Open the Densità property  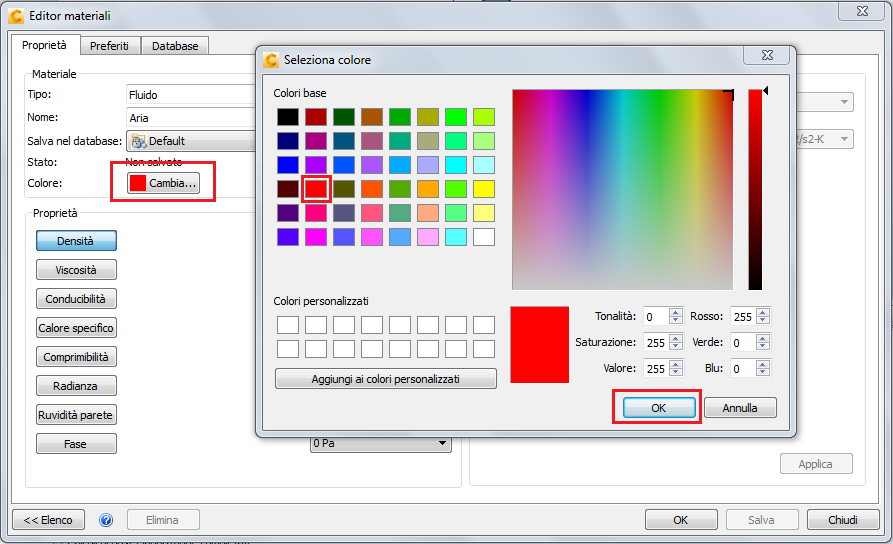coord(76,240)
